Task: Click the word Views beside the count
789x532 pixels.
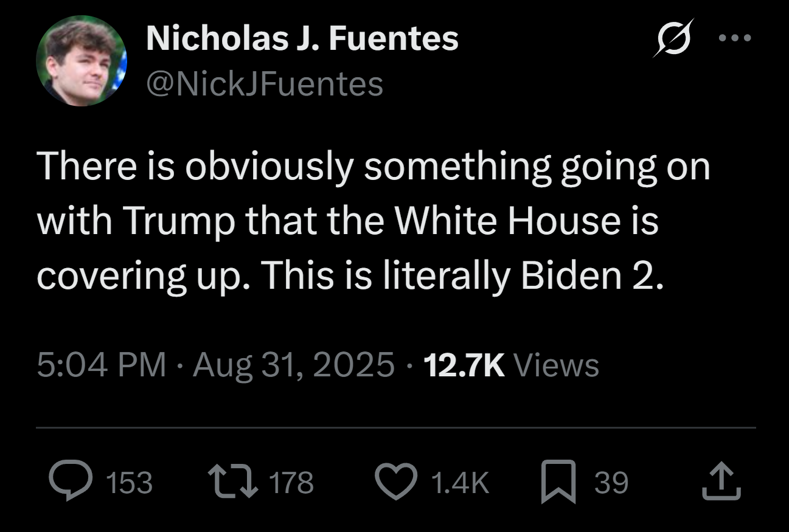Action: (x=556, y=365)
